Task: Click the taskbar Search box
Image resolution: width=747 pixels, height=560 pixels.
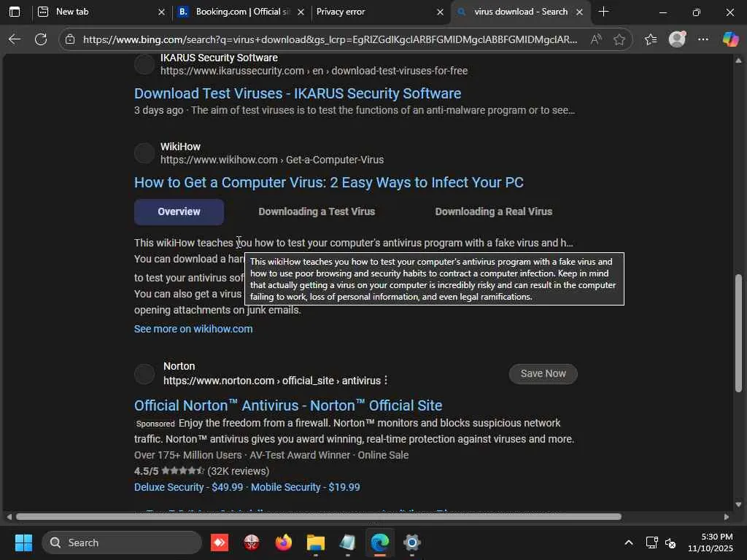Action: (122, 542)
